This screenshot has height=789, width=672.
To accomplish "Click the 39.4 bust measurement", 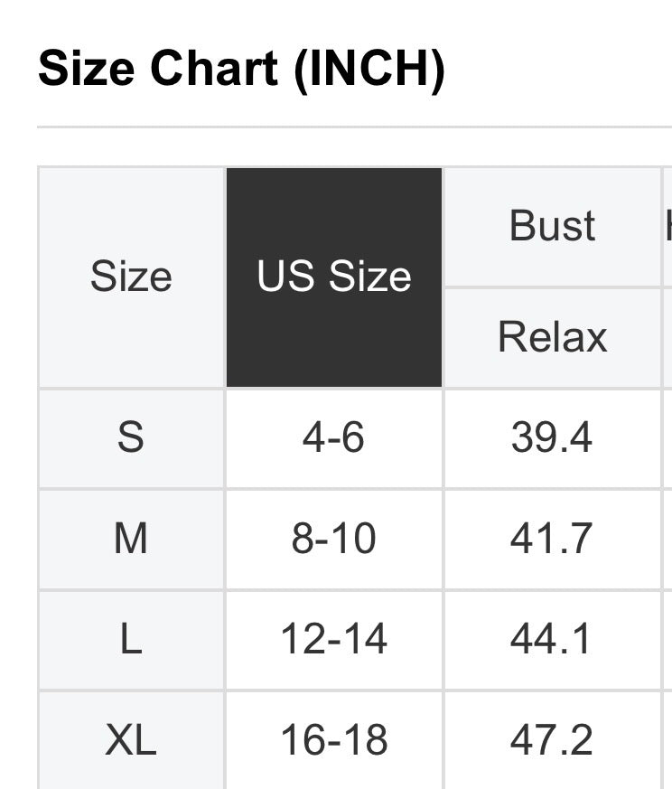I will (x=552, y=438).
